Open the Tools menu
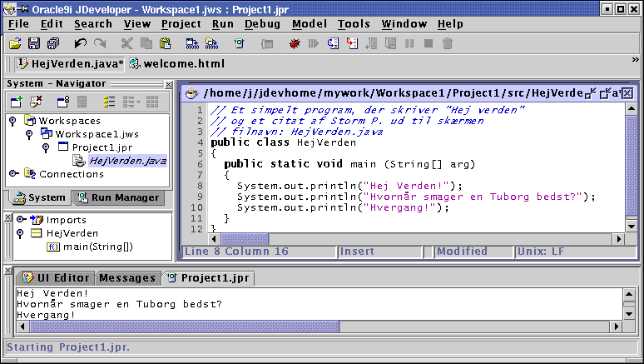This screenshot has width=644, height=364. tap(354, 24)
